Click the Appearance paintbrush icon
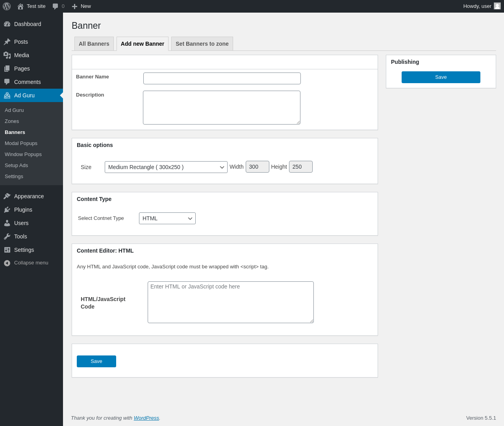The height and width of the screenshot is (426, 504). click(7, 196)
